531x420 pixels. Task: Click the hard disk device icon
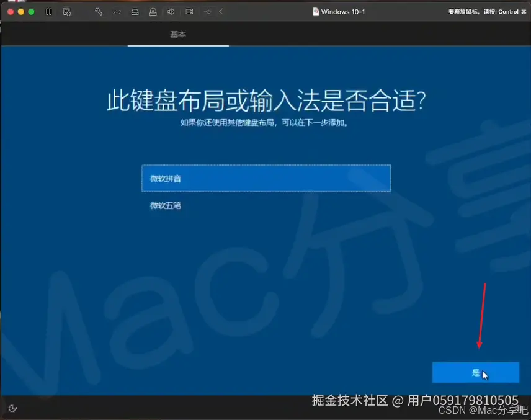click(x=135, y=11)
